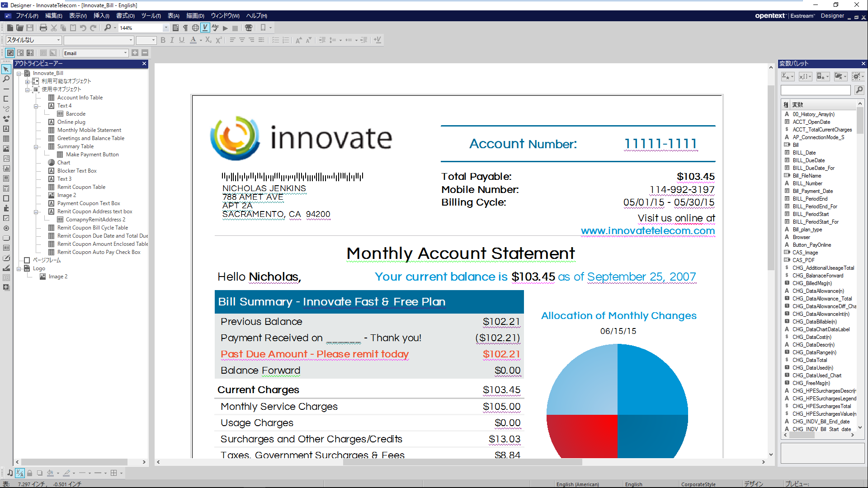
Task: Expand the 利用可能なオブジェクト tree node
Action: pos(27,81)
